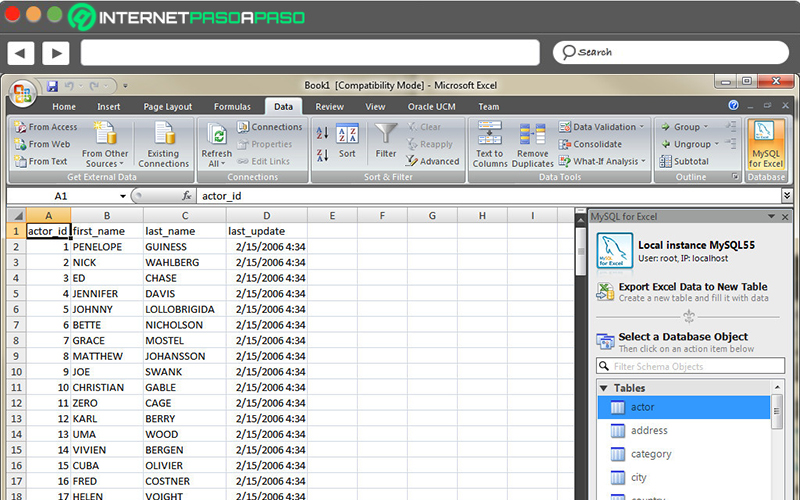Click the From Access button

tap(46, 127)
